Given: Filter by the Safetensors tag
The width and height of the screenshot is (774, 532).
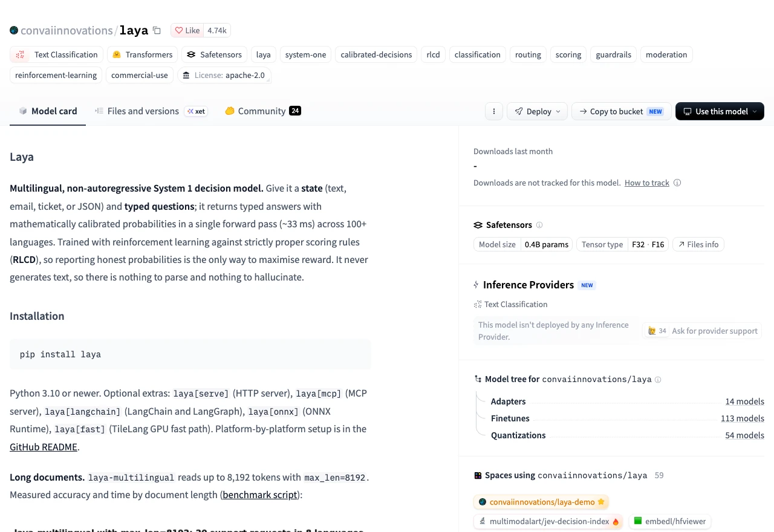Looking at the screenshot, I should coord(214,54).
